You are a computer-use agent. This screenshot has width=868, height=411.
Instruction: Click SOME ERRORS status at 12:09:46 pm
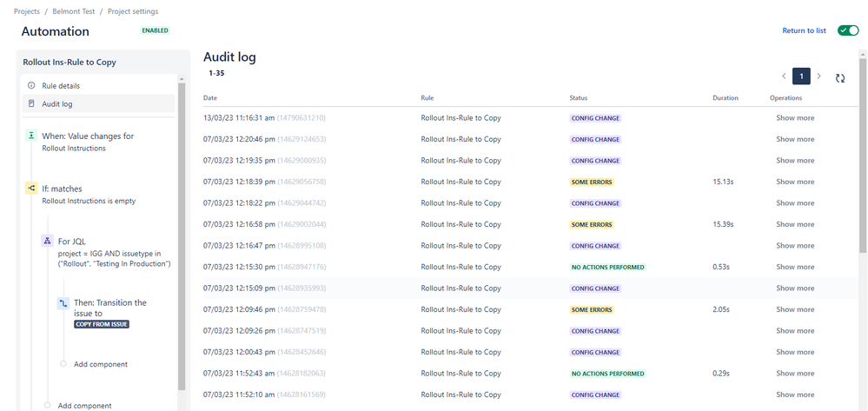pyautogui.click(x=592, y=309)
